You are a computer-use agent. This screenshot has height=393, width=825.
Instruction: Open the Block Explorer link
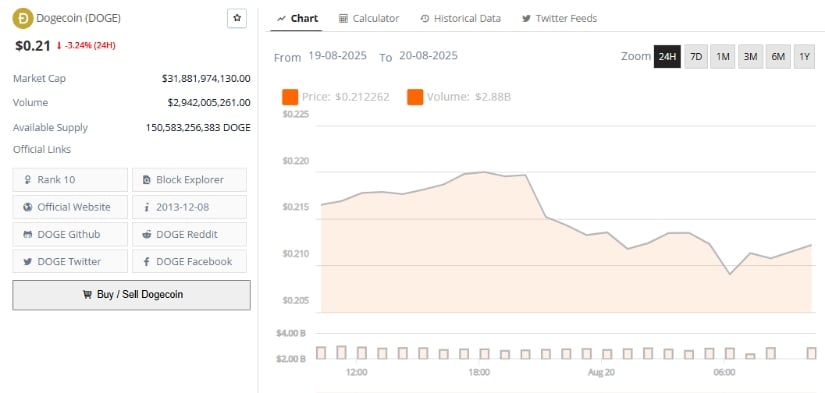pyautogui.click(x=189, y=180)
